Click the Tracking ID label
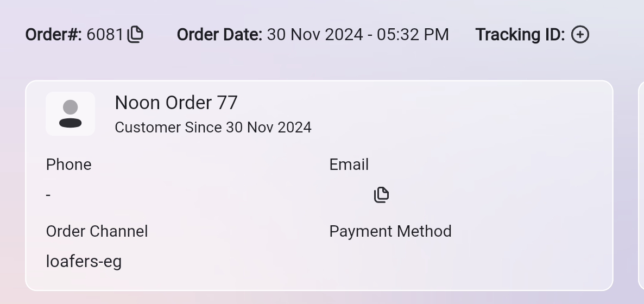Image resolution: width=644 pixels, height=304 pixels. tap(520, 35)
